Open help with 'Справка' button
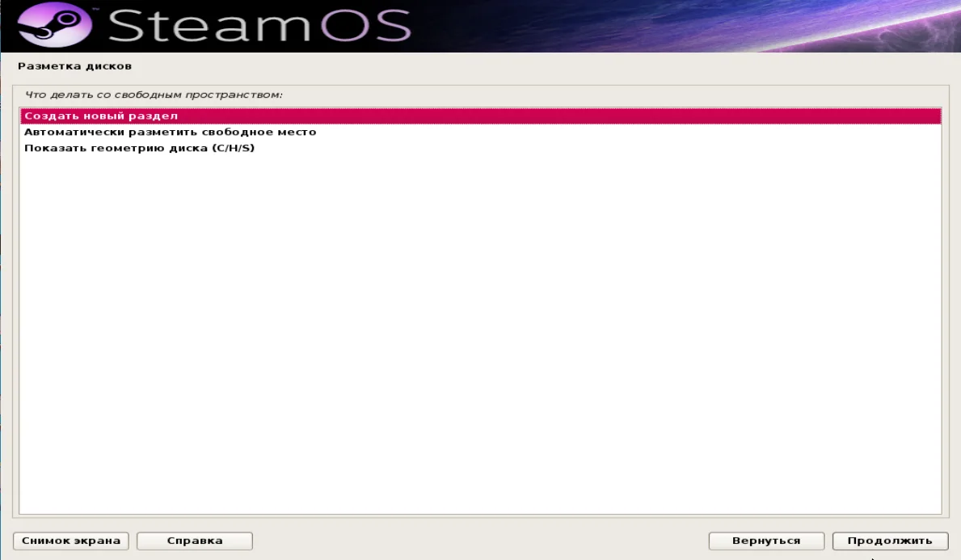961x560 pixels. pos(195,541)
